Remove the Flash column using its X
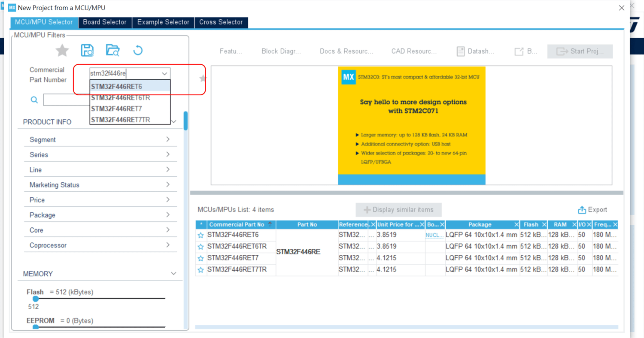The image size is (644, 338). [544, 225]
